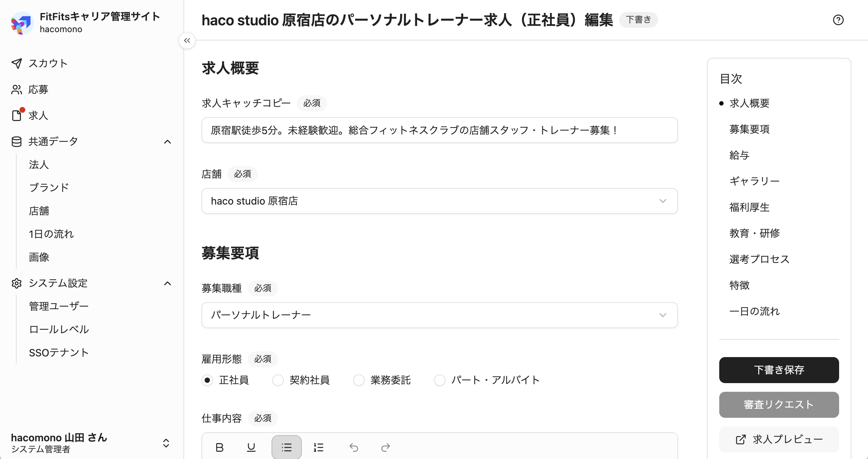
Task: Click the undo arrow in editor toolbar
Action: tap(354, 447)
